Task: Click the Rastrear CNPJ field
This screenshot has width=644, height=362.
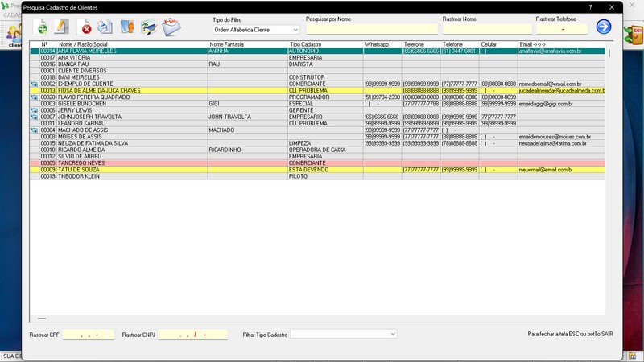Action: pos(192,335)
